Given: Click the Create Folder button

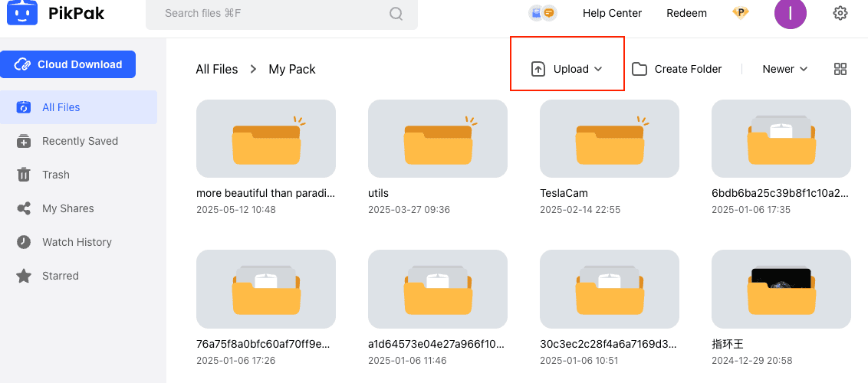Looking at the screenshot, I should coord(676,69).
